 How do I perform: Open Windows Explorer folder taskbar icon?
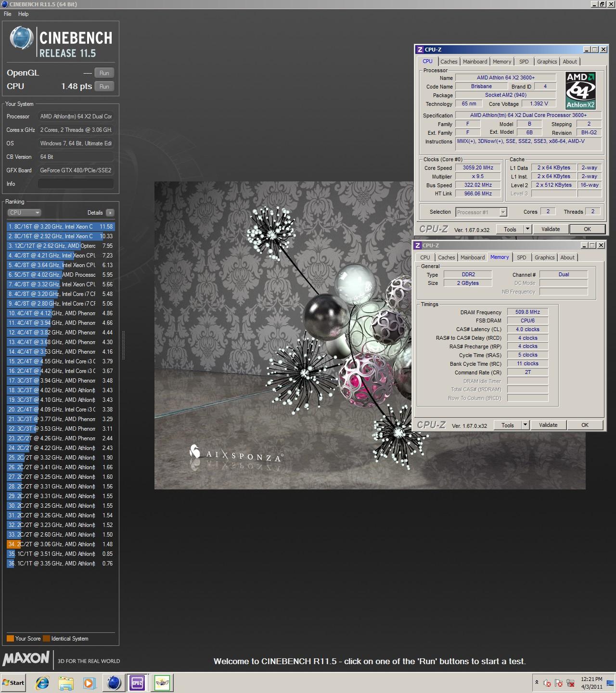point(66,682)
